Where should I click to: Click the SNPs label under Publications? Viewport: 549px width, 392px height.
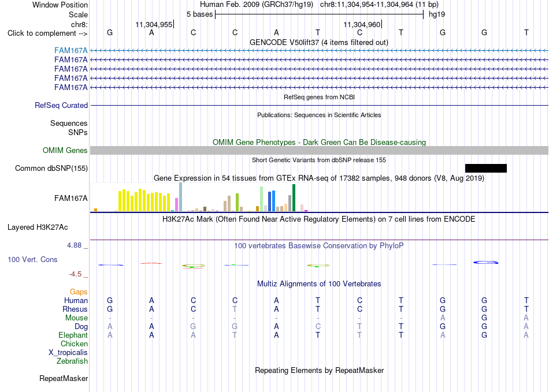[x=78, y=133]
